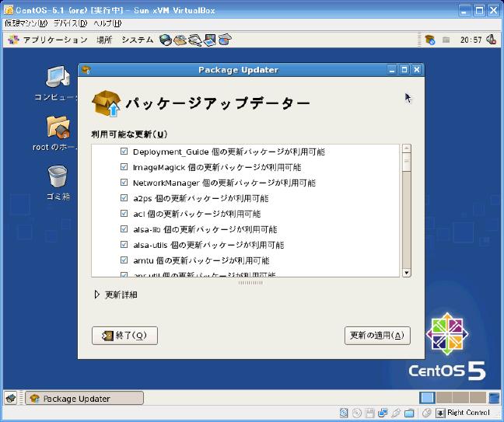Click the VirtualBox hard disk status icon

pos(343,413)
